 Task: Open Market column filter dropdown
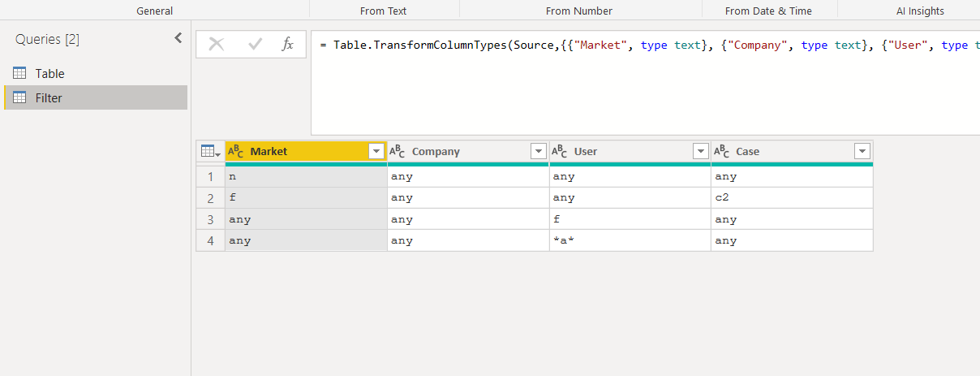click(x=376, y=151)
